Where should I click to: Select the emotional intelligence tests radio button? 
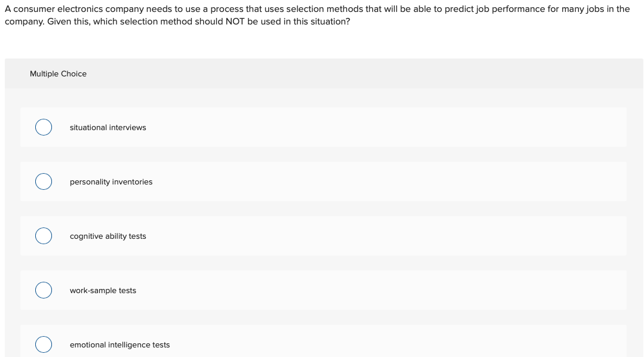coord(43,344)
